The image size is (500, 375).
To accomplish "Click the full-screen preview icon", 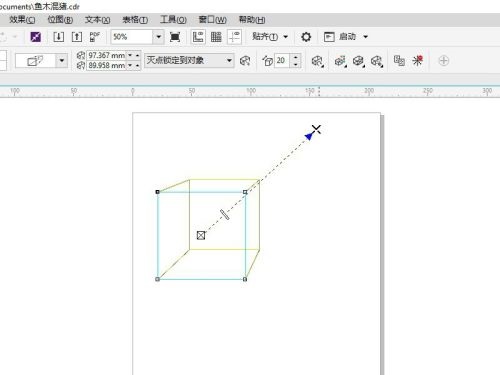I will pyautogui.click(x=175, y=37).
